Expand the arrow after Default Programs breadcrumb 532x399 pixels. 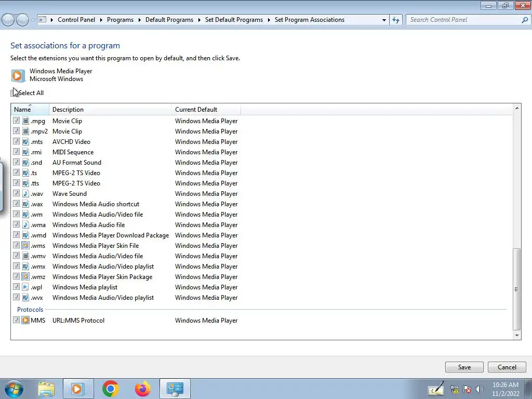(x=199, y=20)
